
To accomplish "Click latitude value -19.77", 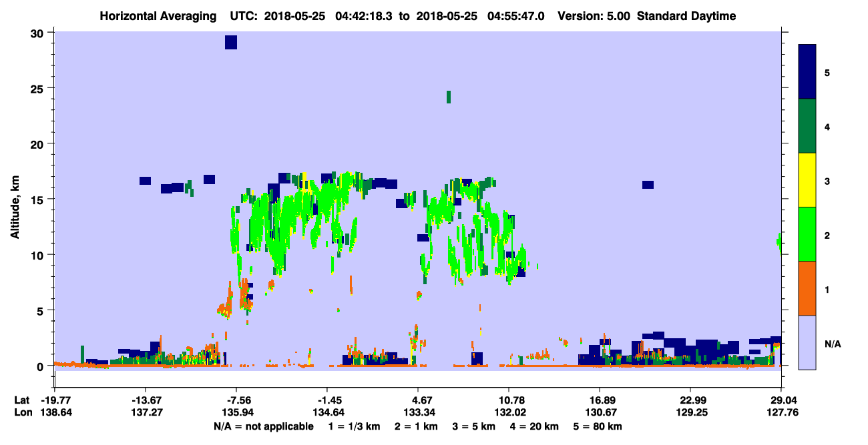I will 56,400.
